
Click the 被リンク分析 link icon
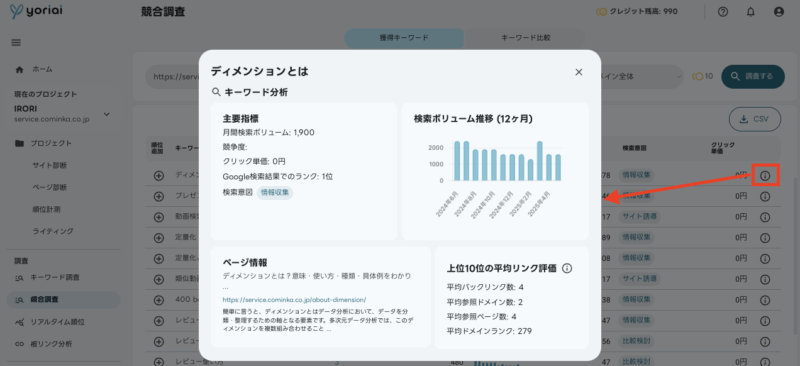(x=20, y=344)
